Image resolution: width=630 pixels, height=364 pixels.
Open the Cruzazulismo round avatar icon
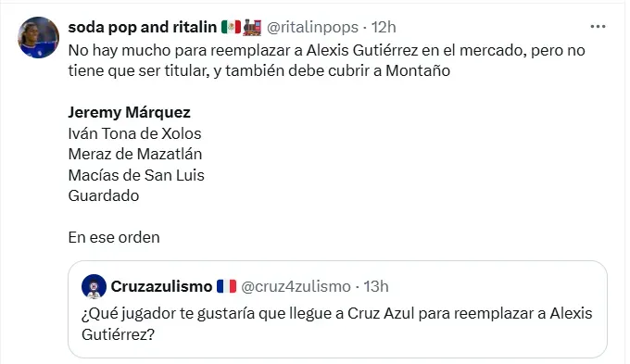pyautogui.click(x=94, y=286)
